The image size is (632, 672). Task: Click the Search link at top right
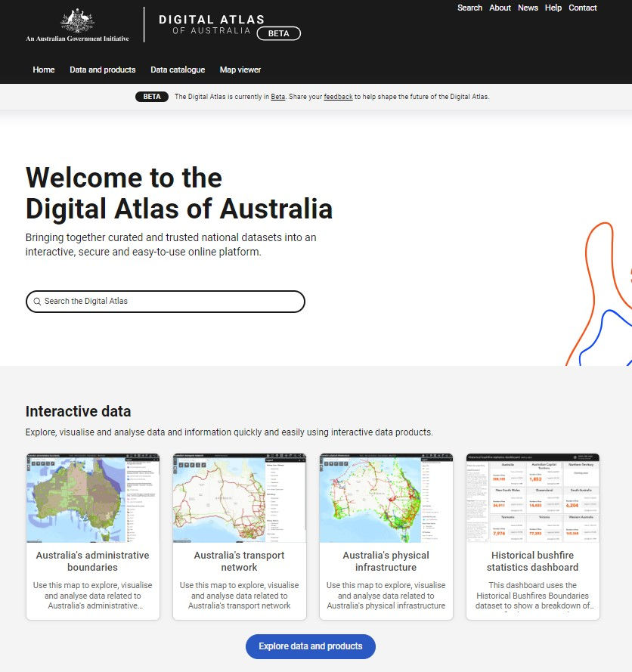point(469,8)
